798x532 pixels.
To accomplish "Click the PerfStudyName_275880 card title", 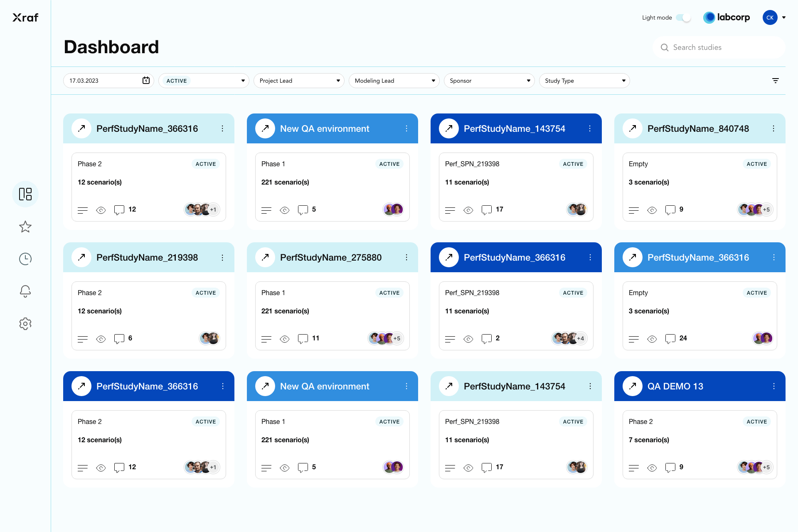I will click(330, 257).
